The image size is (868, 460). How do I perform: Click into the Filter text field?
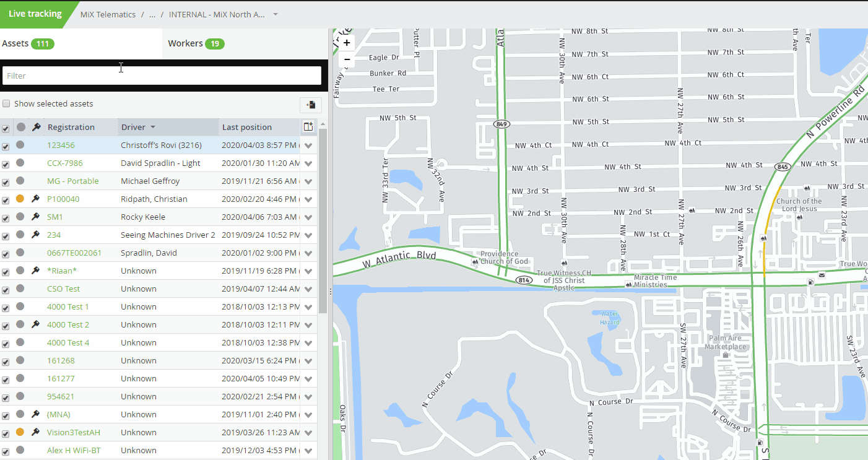(x=162, y=76)
